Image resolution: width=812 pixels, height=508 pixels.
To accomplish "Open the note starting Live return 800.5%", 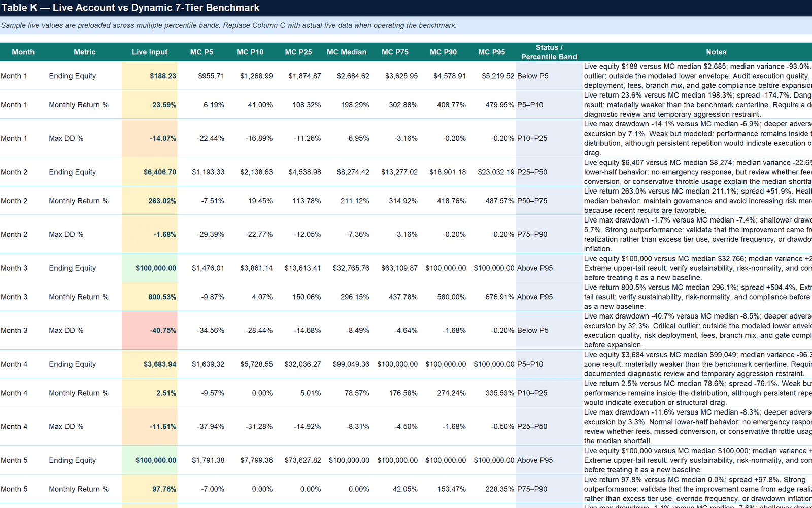I will pyautogui.click(x=697, y=297).
